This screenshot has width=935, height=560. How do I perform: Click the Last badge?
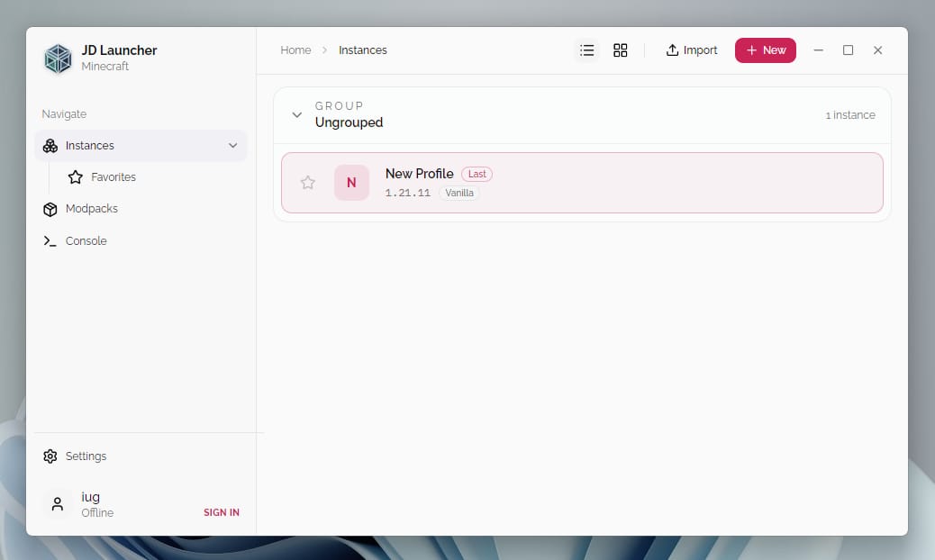(477, 174)
